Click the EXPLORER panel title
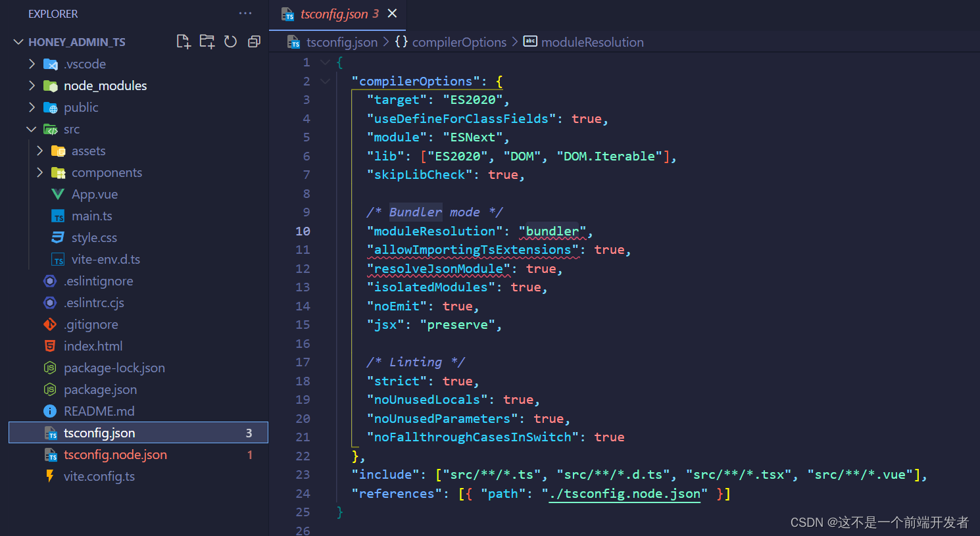Viewport: 980px width, 536px height. click(x=53, y=14)
